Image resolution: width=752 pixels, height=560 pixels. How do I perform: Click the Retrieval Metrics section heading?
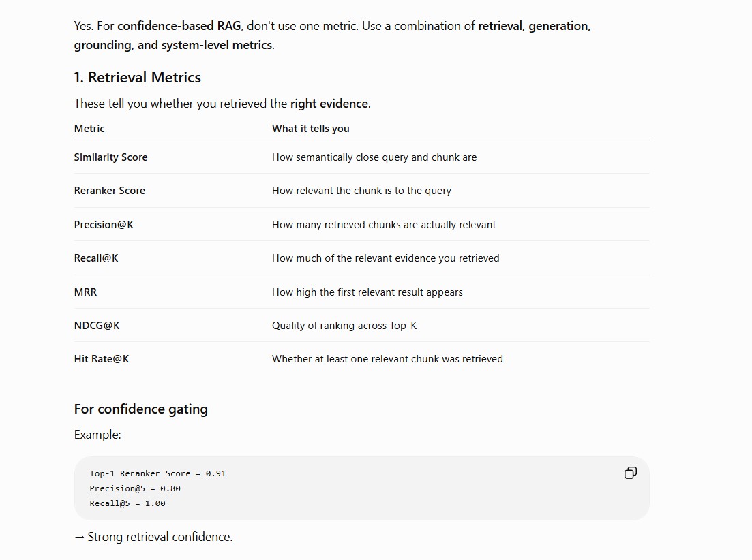pos(138,77)
